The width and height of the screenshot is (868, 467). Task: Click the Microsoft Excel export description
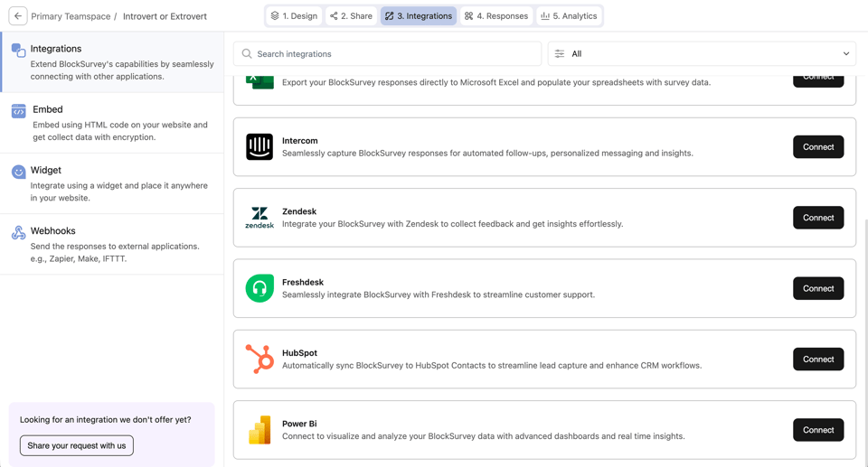coord(496,82)
